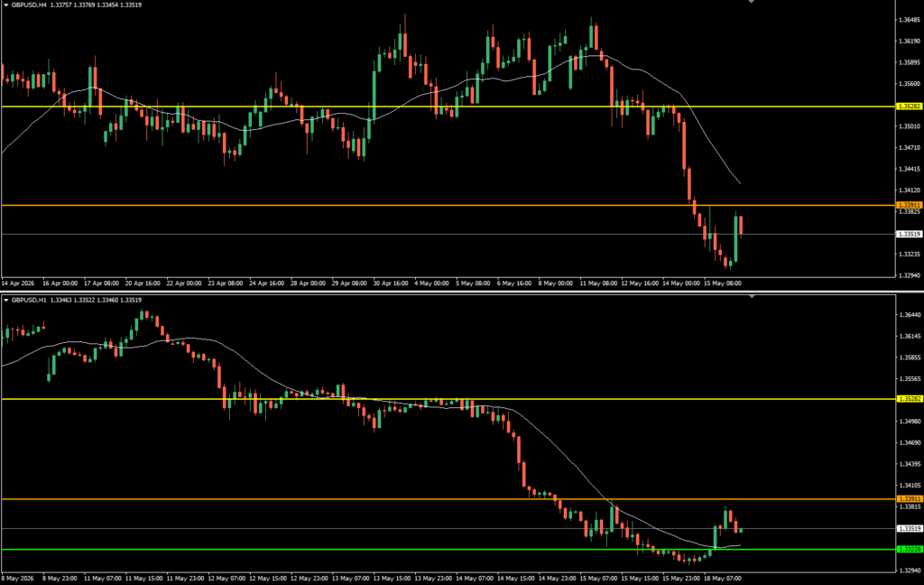The image size is (924, 585).
Task: Click the 1.35600 price label on H4 axis
Action: click(x=910, y=84)
